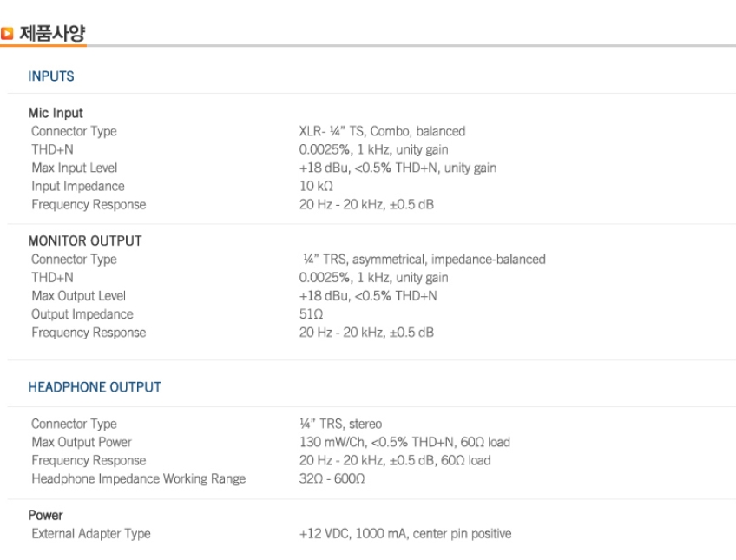Click the orange arrow icon beside 제품사양
The height and width of the screenshot is (560, 736).
(7, 34)
